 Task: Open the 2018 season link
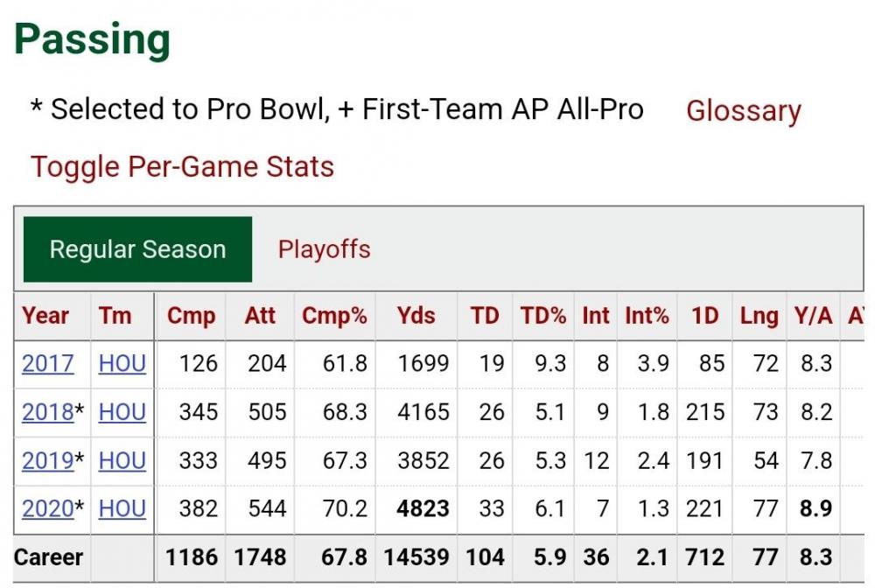[x=48, y=412]
